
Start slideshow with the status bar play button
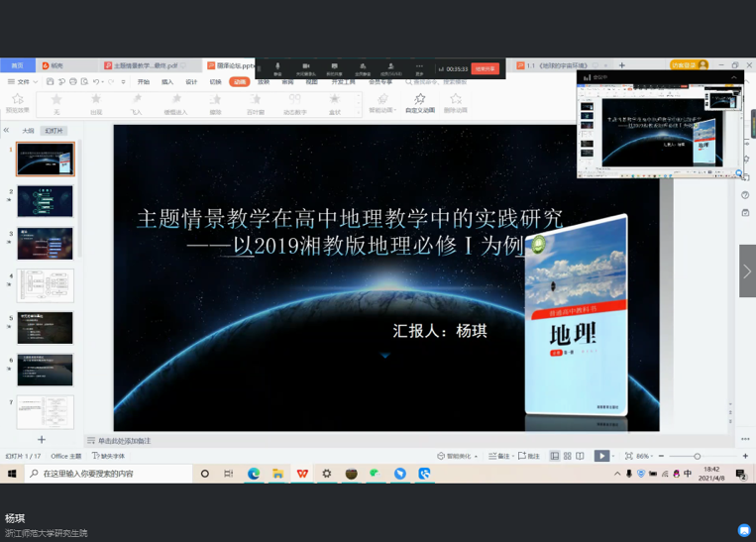(x=601, y=456)
